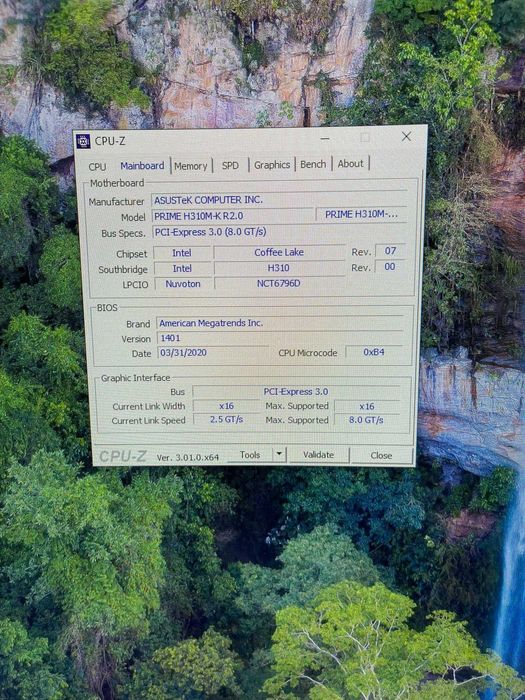
Task: Click the PRIME H310M-K R2.0 model field
Action: pos(233,216)
